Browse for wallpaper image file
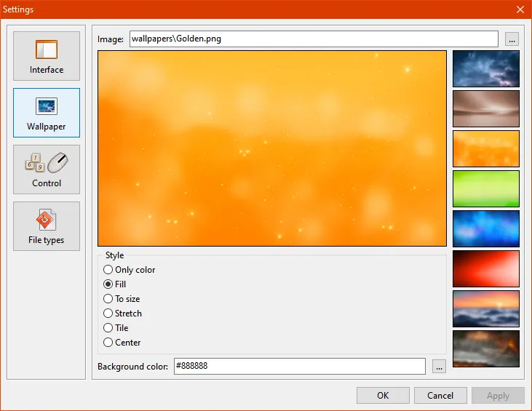 tap(512, 39)
